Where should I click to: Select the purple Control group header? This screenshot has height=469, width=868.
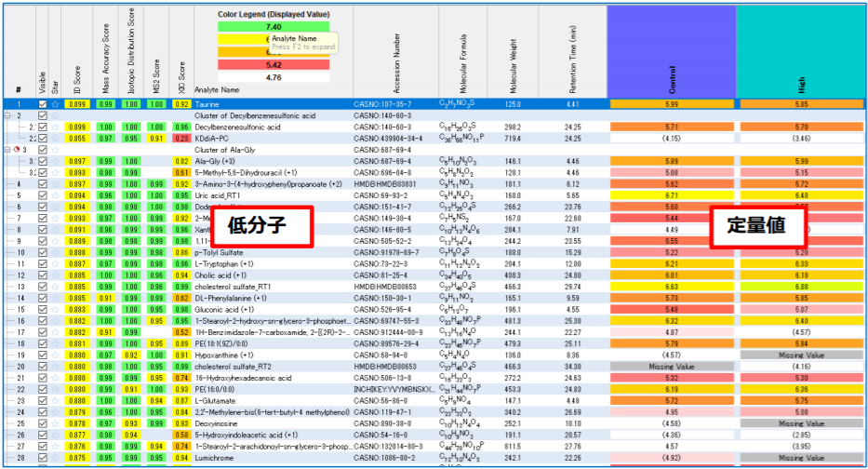coord(672,53)
